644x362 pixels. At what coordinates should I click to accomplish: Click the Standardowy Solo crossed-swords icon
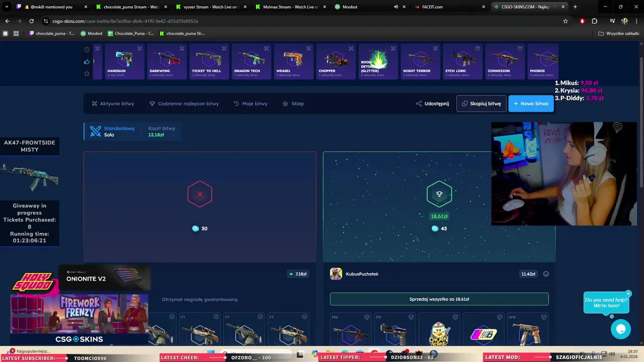[96, 131]
